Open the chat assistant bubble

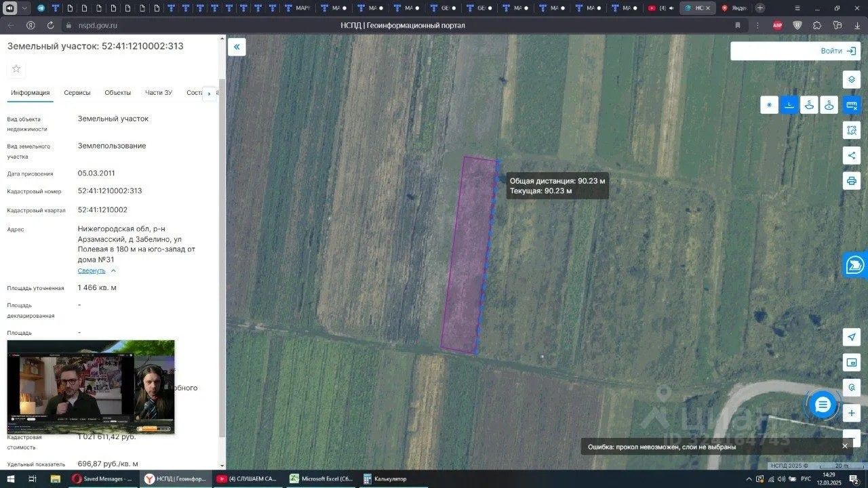pos(823,405)
